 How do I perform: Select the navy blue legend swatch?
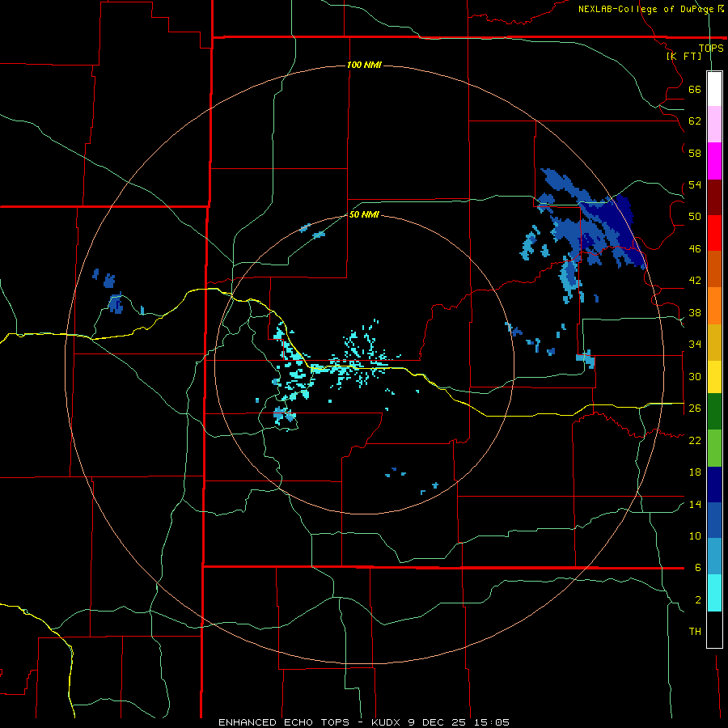(714, 485)
